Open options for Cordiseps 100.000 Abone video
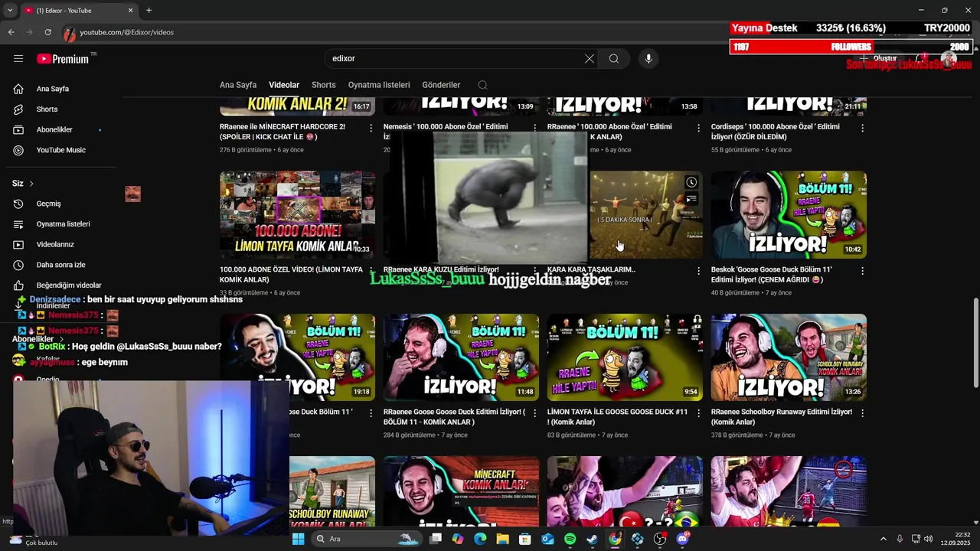The width and height of the screenshot is (980, 551). (862, 128)
